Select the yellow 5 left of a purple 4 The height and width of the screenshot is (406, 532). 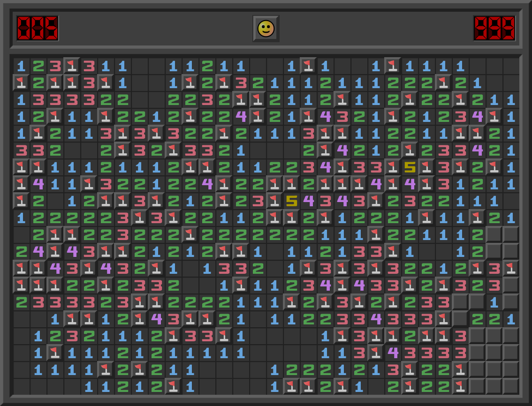point(291,201)
